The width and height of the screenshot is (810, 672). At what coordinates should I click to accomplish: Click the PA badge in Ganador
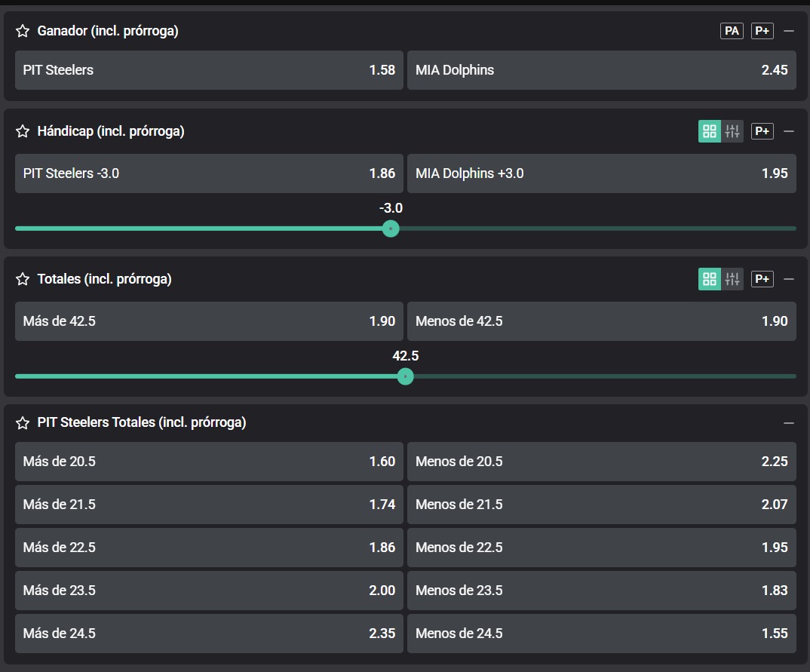click(732, 31)
